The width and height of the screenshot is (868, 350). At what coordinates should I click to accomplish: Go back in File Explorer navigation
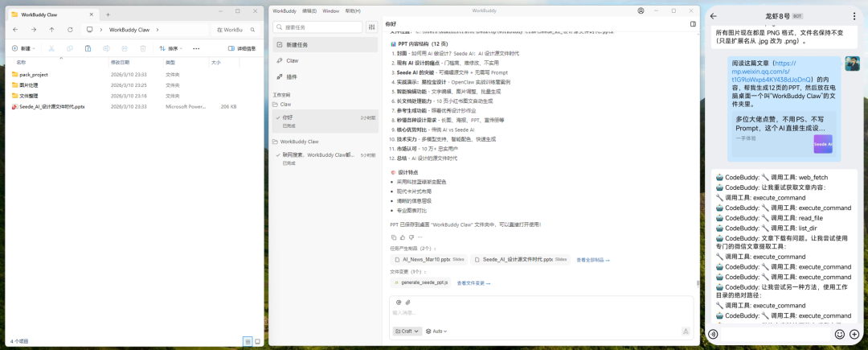pyautogui.click(x=15, y=29)
